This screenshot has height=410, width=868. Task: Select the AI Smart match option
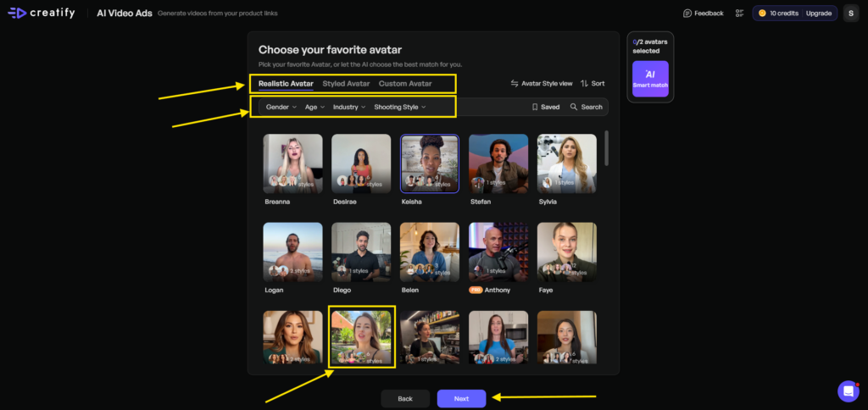coord(650,79)
